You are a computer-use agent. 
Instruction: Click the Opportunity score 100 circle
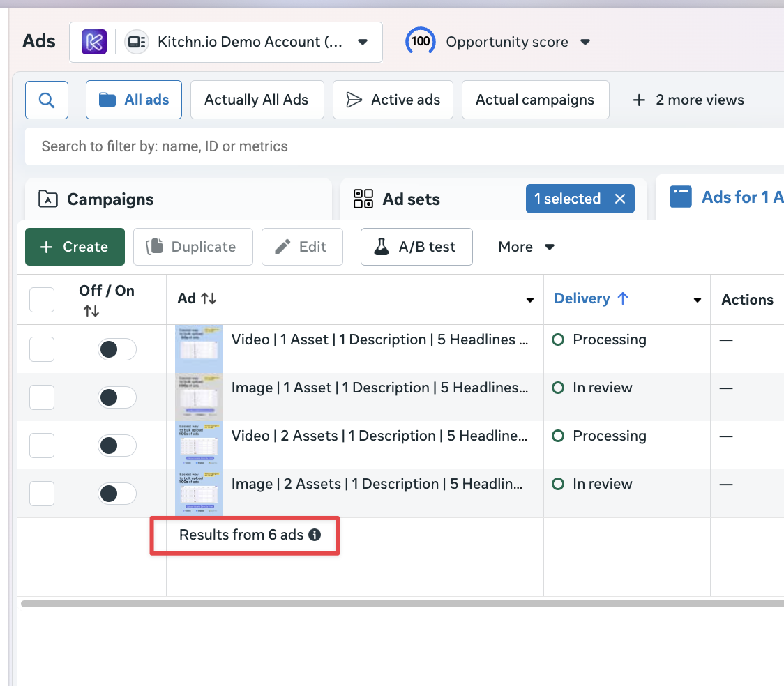pyautogui.click(x=420, y=42)
